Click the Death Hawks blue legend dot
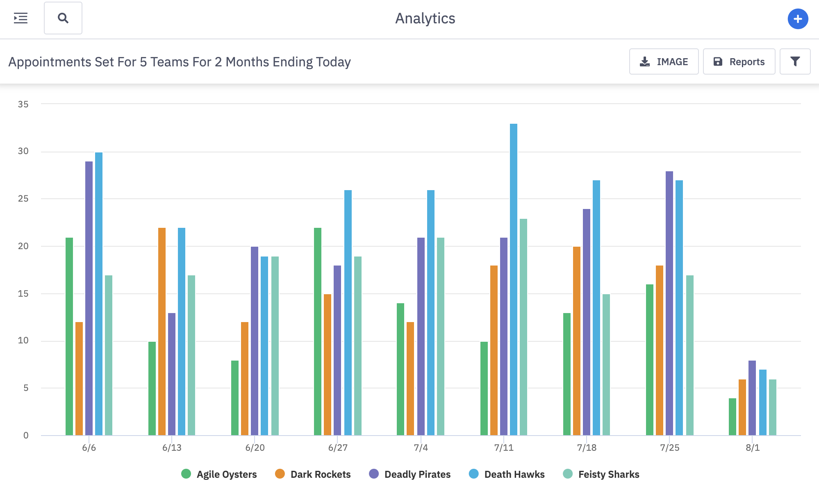The image size is (819, 504). (x=474, y=474)
